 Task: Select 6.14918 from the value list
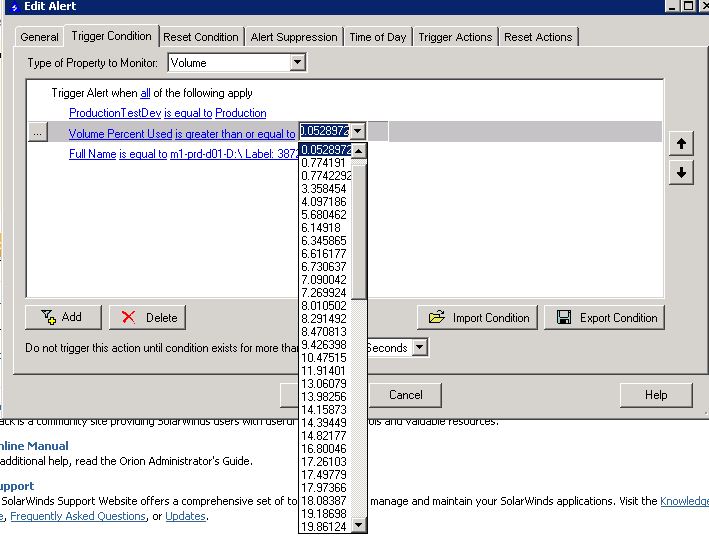point(326,228)
